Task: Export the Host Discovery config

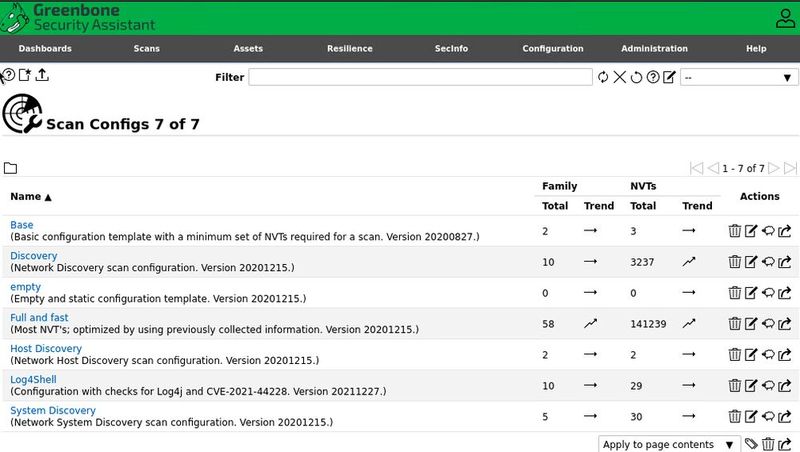Action: [785, 355]
